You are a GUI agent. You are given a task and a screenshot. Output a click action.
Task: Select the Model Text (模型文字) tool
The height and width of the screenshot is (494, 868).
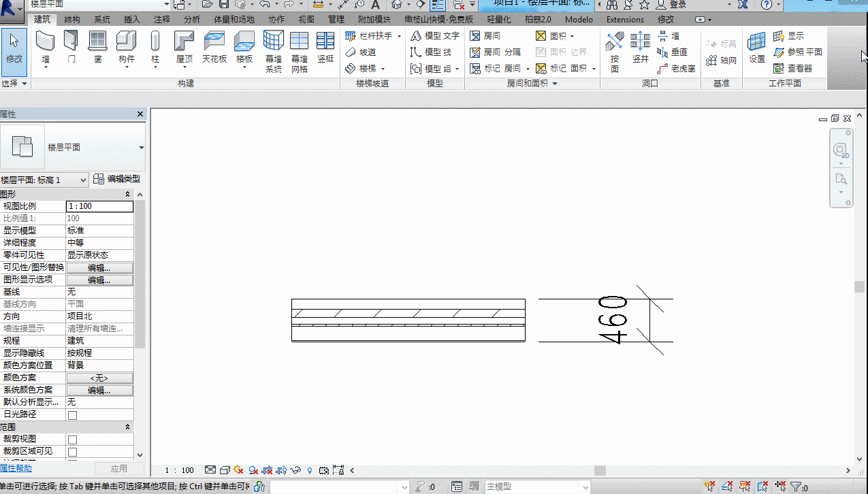[435, 35]
